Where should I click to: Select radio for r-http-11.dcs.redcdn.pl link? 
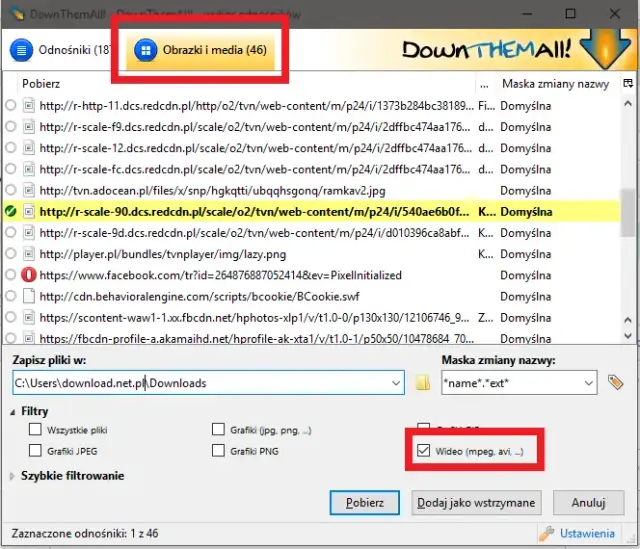11,106
